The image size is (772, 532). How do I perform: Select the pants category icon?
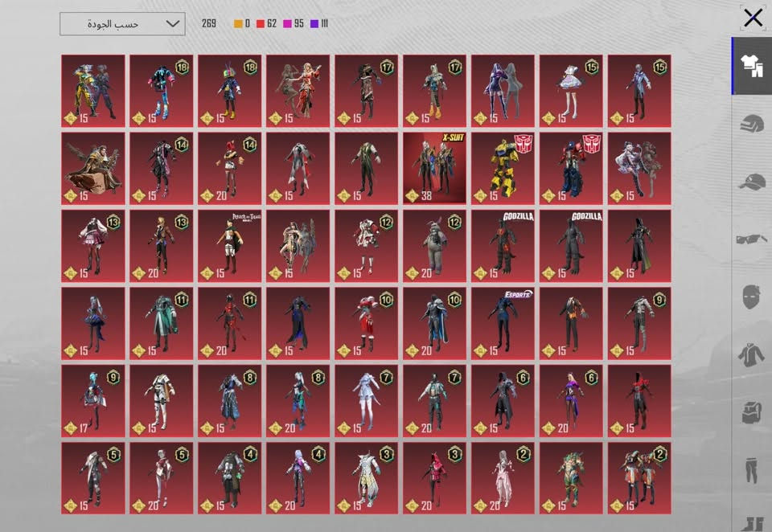pyautogui.click(x=752, y=470)
